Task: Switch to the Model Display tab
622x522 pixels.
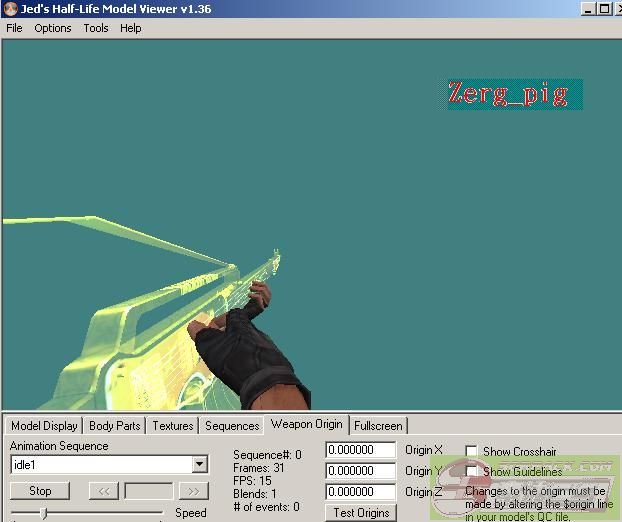Action: [x=44, y=426]
